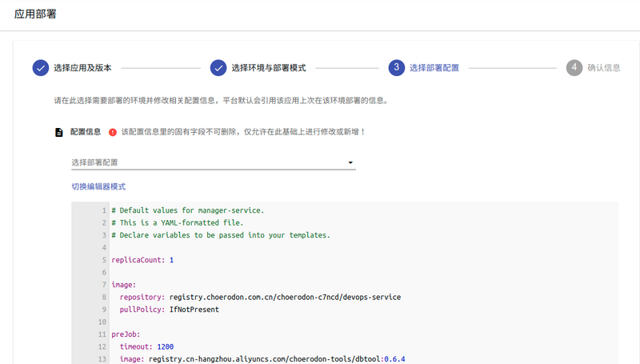Screen dimensions: 640x364
Task: Click the timeout: 1200 line
Action: (x=146, y=346)
